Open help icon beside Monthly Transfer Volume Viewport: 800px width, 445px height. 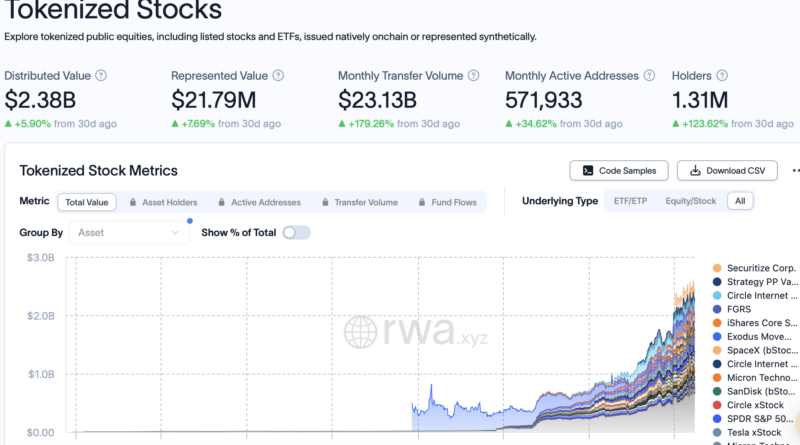point(473,76)
